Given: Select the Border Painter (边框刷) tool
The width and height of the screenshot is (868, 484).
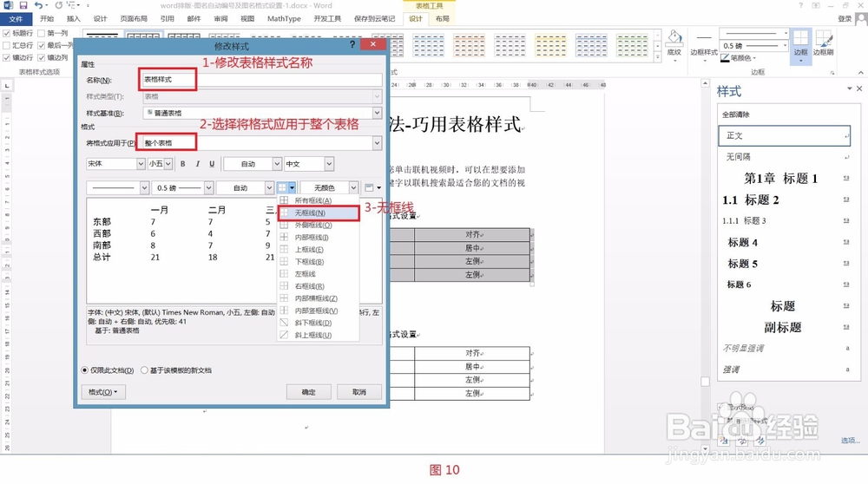Looking at the screenshot, I should click(823, 43).
